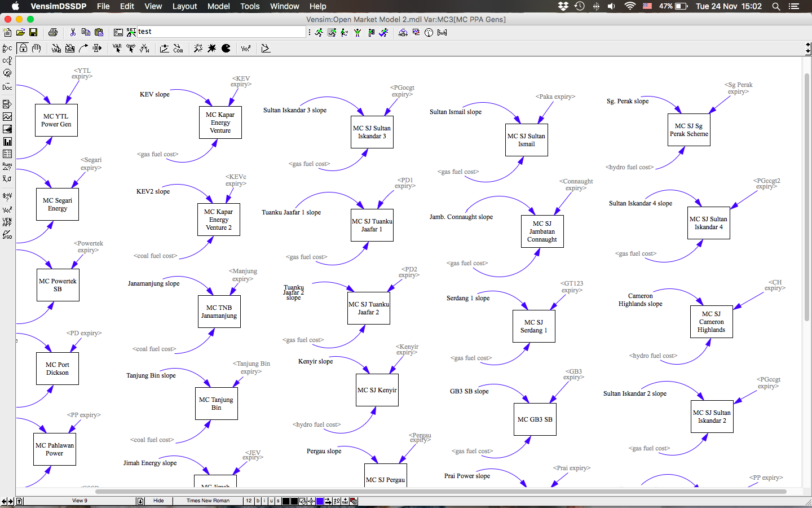Click the run name field containing 'test'

pos(222,32)
